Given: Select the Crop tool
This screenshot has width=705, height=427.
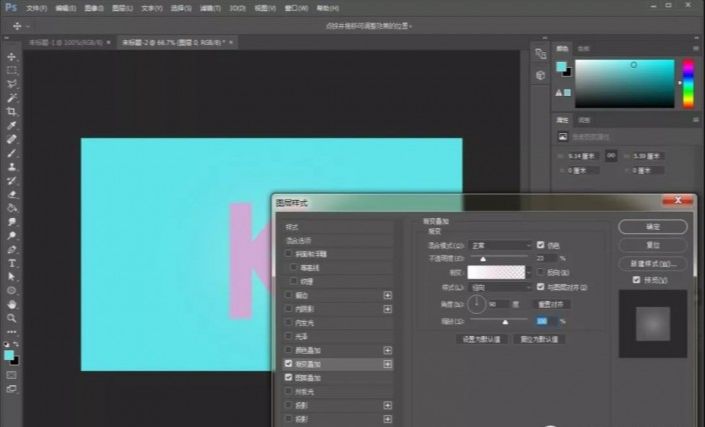Looking at the screenshot, I should coord(12,111).
